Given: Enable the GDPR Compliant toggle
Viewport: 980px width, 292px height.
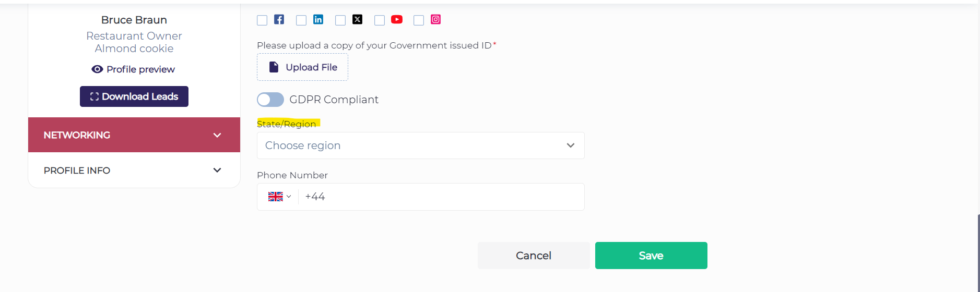Looking at the screenshot, I should coord(270,100).
